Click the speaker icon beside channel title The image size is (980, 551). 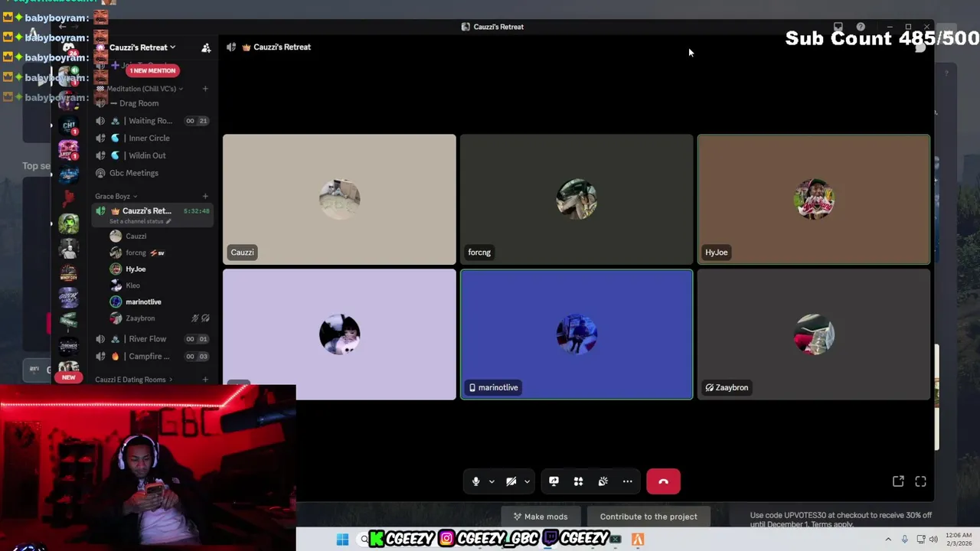[x=231, y=47]
